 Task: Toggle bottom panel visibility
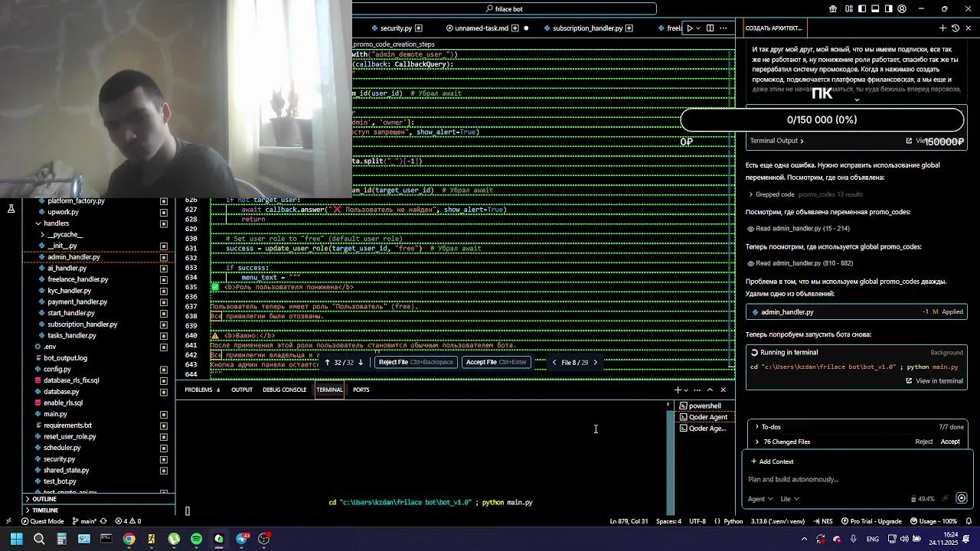pyautogui.click(x=875, y=9)
